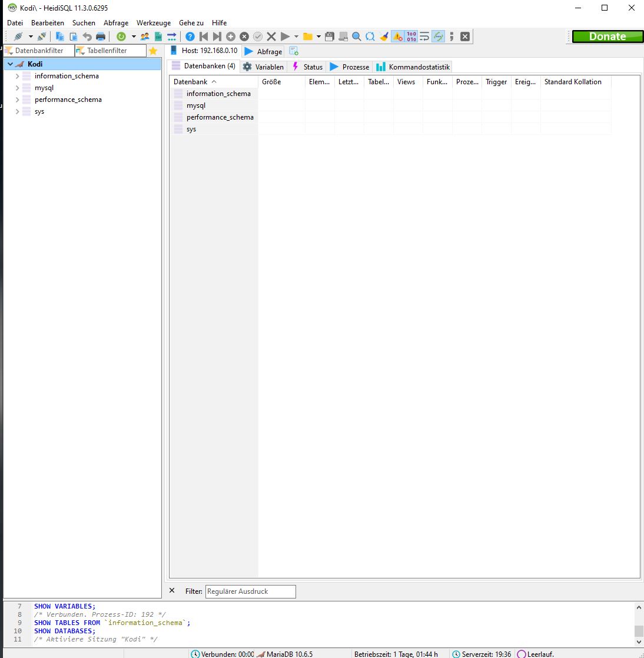Go to the first row icon
This screenshot has height=658, width=644.
tap(204, 37)
